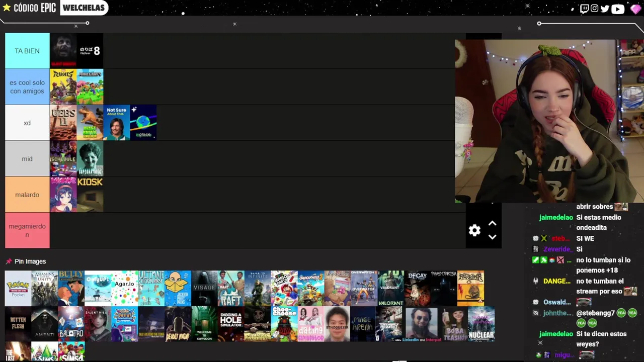
Task: Pick the Pokémon Pocket game thumbnail
Action: (x=18, y=289)
